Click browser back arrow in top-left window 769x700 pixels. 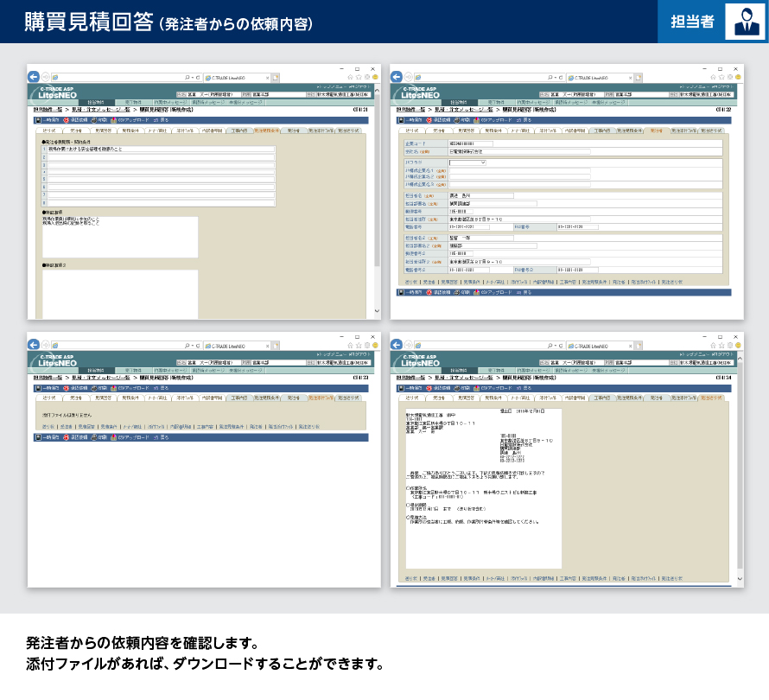tap(34, 77)
